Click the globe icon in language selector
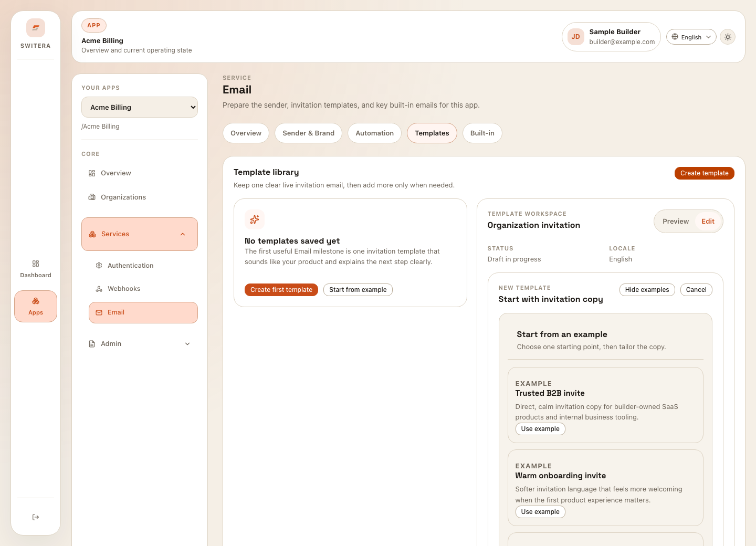This screenshot has height=546, width=756. [x=675, y=37]
